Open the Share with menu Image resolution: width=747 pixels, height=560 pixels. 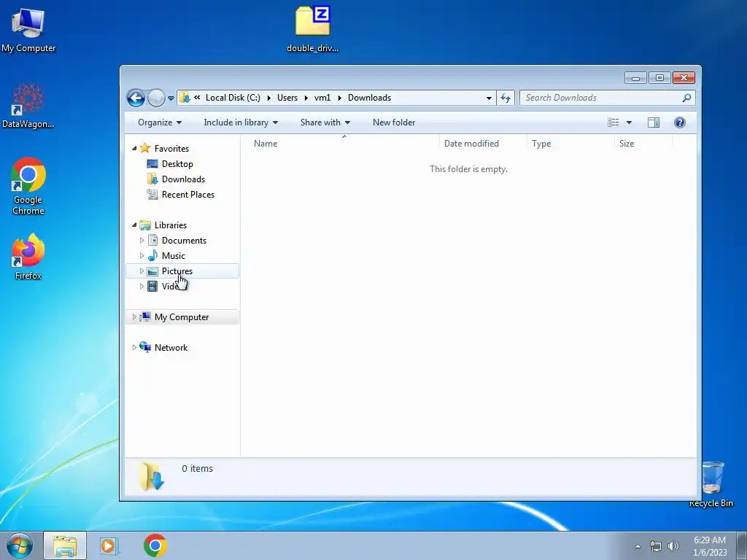tap(325, 122)
